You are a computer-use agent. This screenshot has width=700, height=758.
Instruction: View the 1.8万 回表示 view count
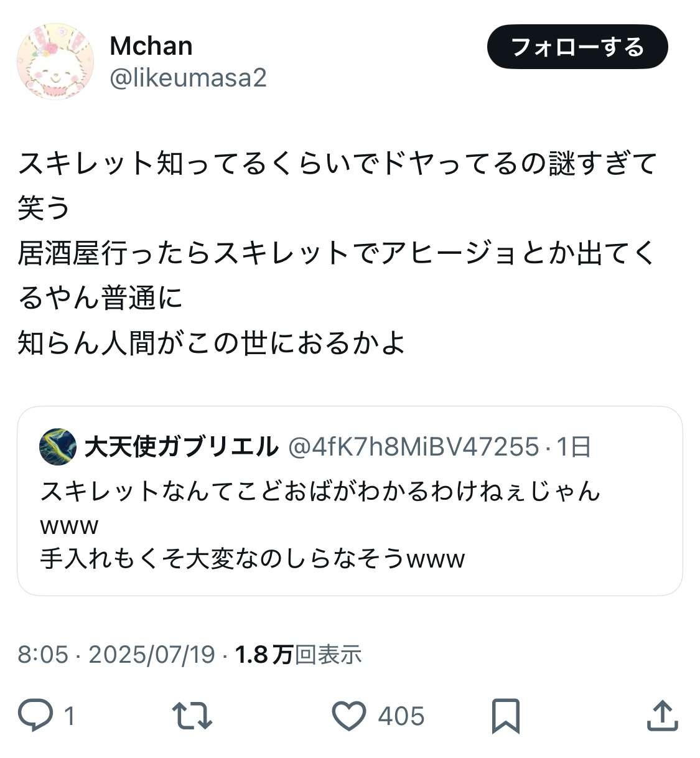pos(298,655)
